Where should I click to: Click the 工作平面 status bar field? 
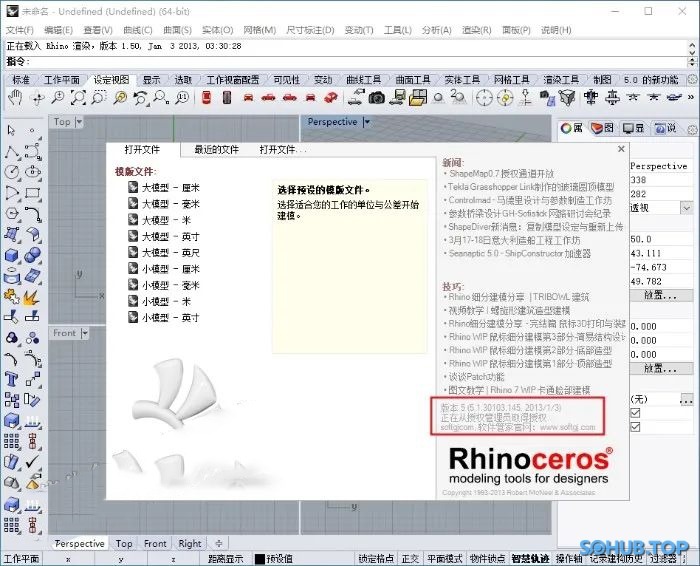21,559
